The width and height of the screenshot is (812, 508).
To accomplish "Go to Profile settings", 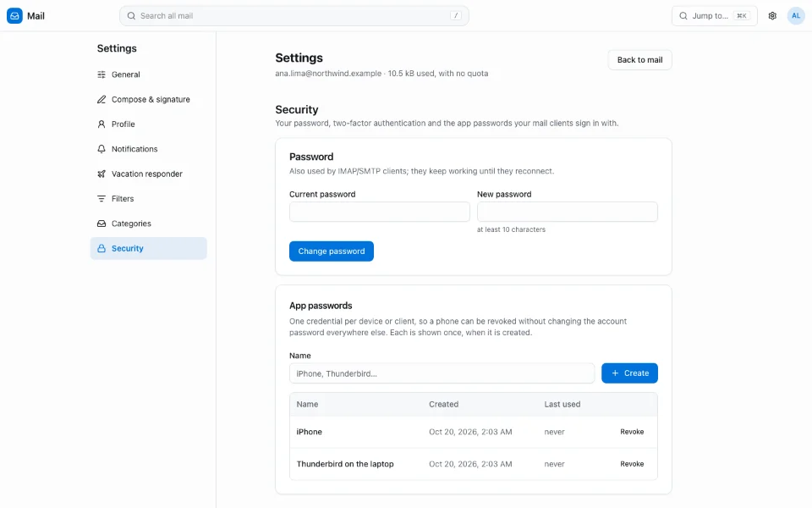I will [149, 124].
